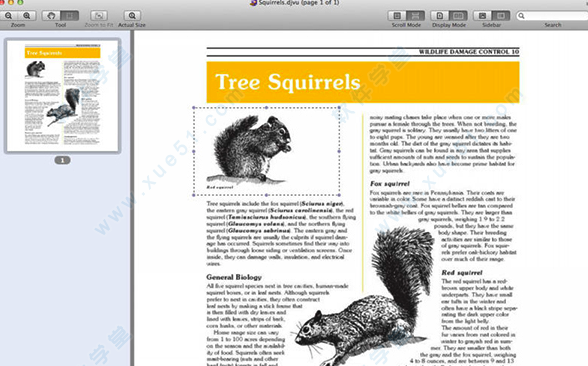Click the Actual Size magnifier button
Image resolution: width=588 pixels, height=366 pixels.
click(x=132, y=15)
